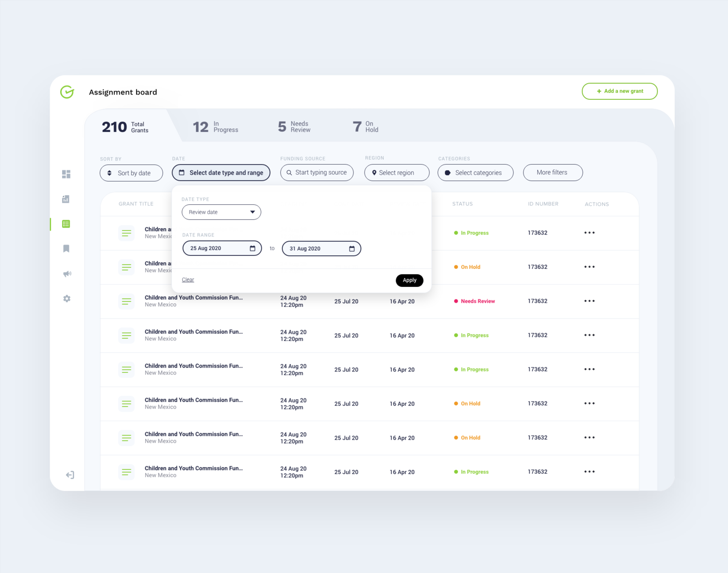Open the settings gear icon
The height and width of the screenshot is (573, 728).
66,298
